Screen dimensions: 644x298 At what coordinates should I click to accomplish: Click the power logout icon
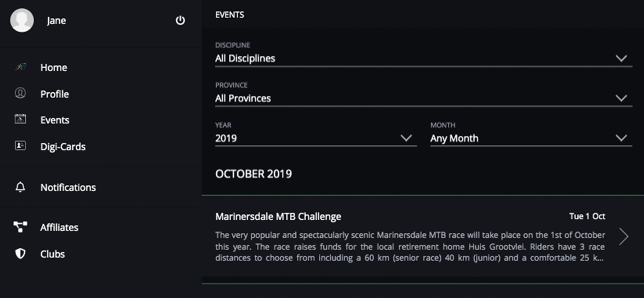pos(180,21)
